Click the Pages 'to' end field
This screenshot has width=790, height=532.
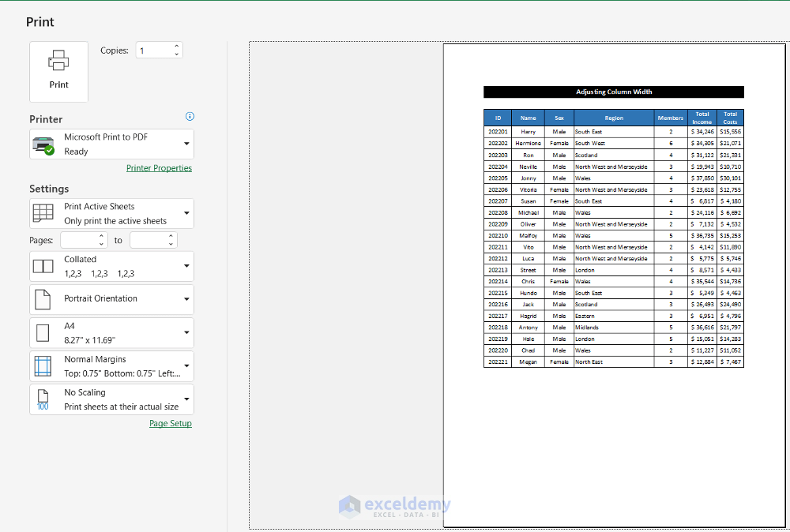(149, 240)
